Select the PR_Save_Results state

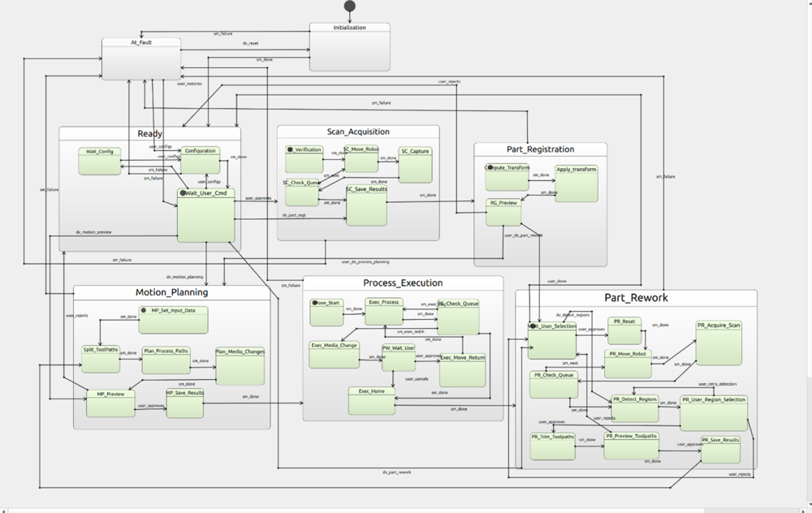[x=720, y=450]
